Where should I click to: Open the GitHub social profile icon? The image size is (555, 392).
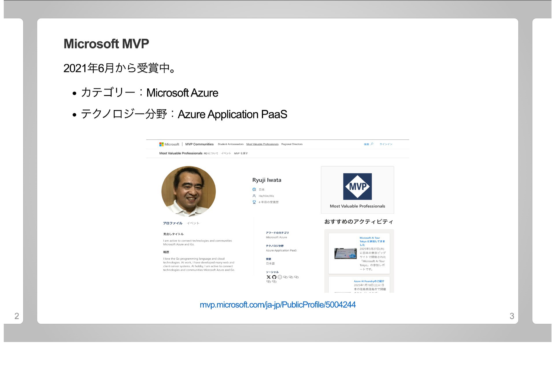274,277
